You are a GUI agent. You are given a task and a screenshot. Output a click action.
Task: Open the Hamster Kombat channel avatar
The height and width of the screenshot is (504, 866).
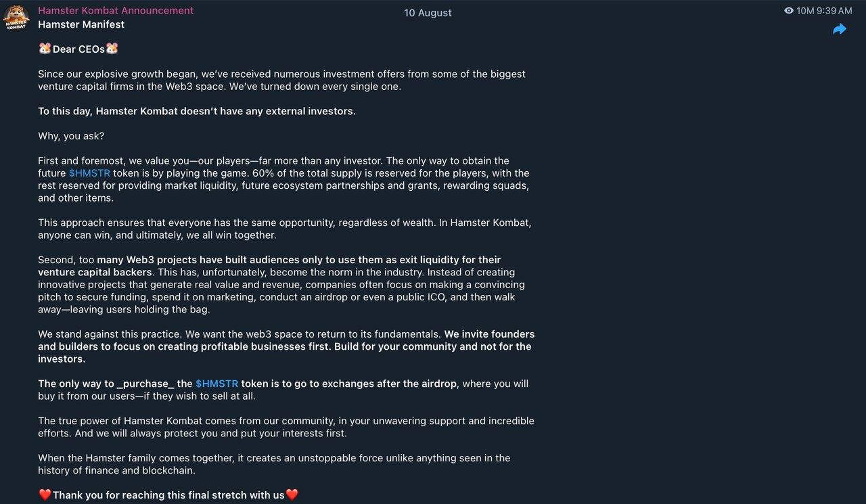pyautogui.click(x=16, y=18)
